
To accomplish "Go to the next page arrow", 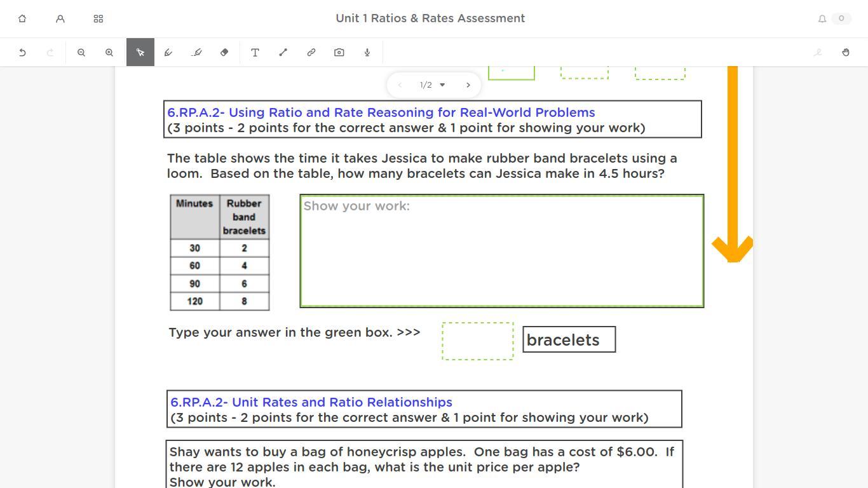I will pyautogui.click(x=468, y=85).
